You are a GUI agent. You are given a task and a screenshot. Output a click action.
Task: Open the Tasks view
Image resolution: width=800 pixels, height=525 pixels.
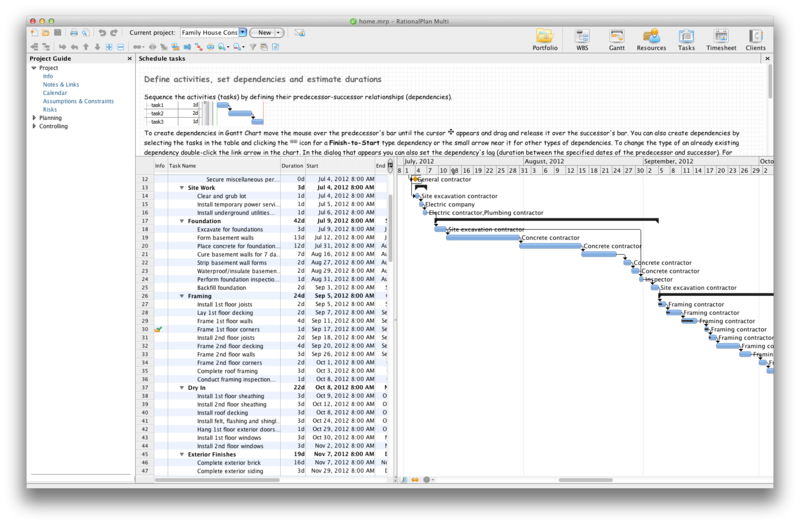coord(686,40)
